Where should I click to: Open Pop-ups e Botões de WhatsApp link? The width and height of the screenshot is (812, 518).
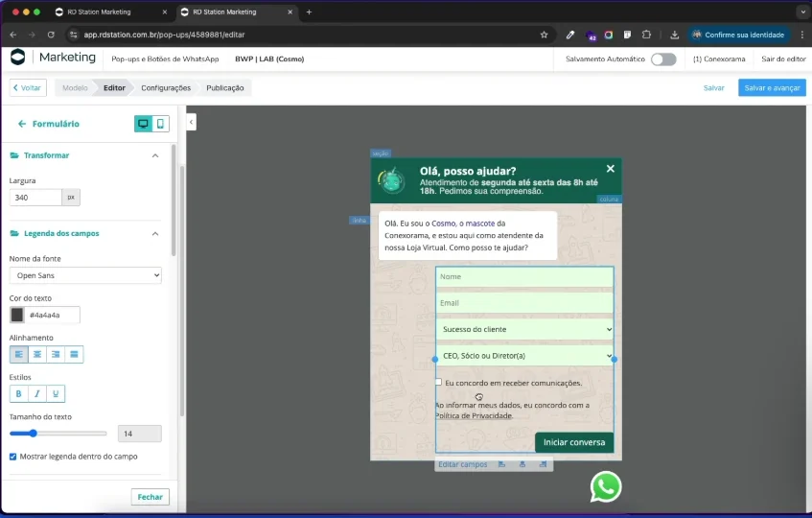(x=165, y=59)
